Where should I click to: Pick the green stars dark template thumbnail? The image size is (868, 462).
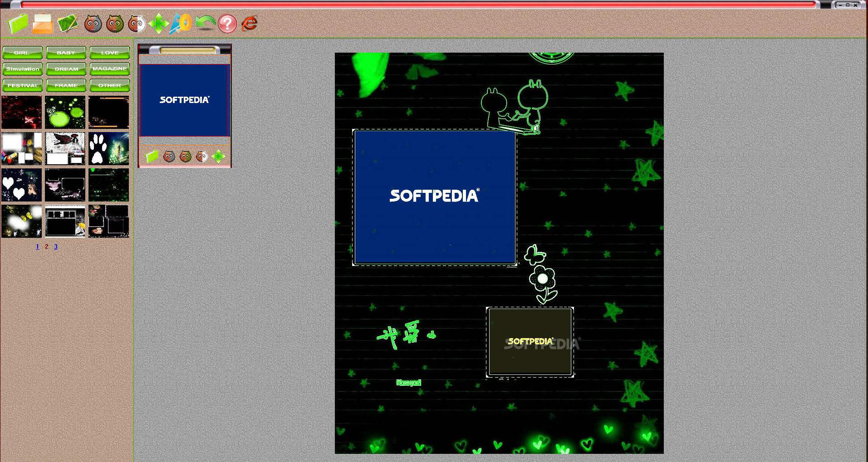click(108, 185)
